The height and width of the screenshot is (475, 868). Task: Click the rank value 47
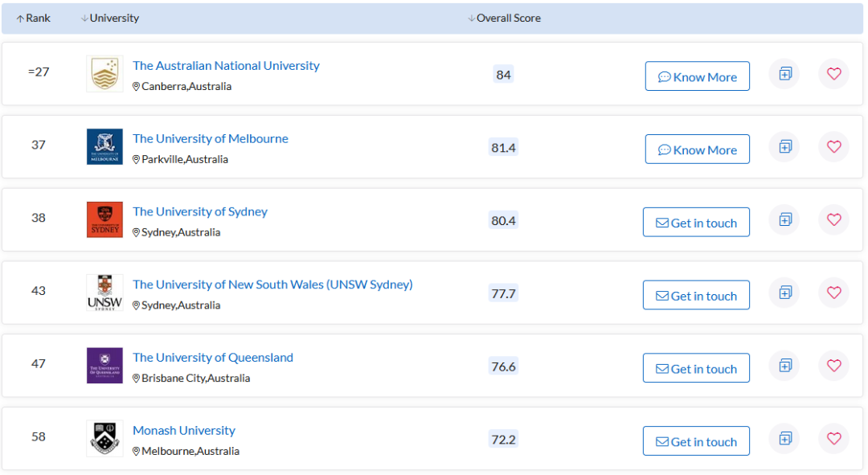point(39,364)
